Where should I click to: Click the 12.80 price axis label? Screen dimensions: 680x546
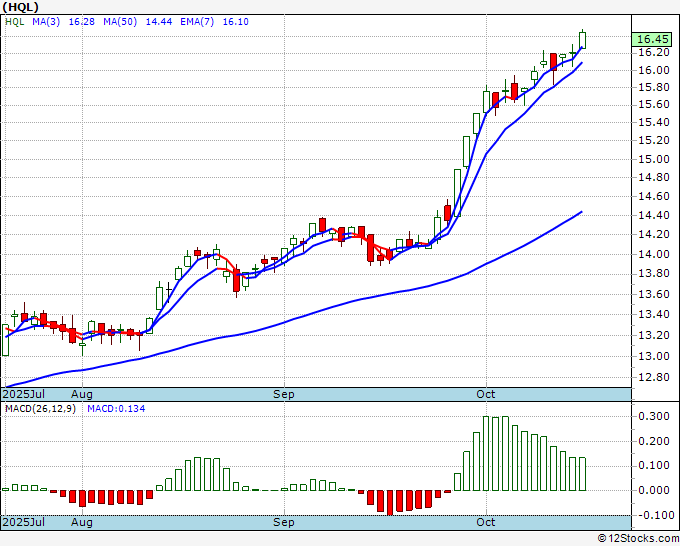point(654,377)
